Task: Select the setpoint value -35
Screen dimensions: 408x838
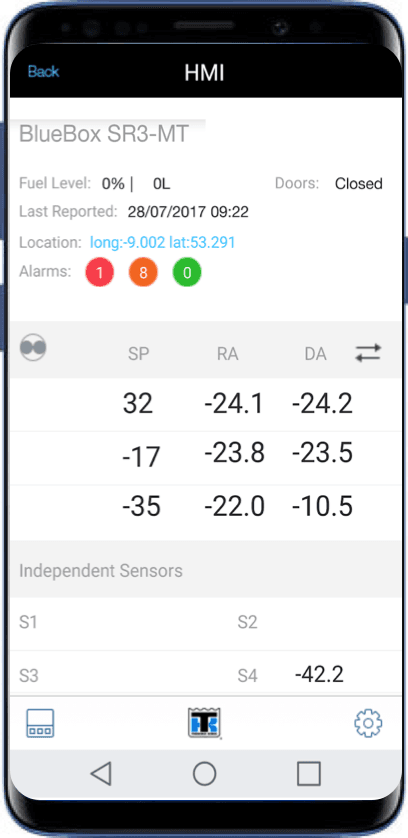Action: pyautogui.click(x=141, y=507)
